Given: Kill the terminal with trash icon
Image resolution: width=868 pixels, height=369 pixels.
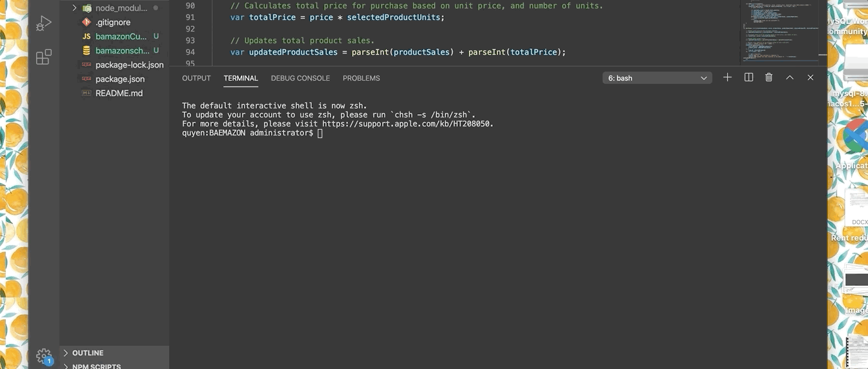Looking at the screenshot, I should tap(769, 77).
